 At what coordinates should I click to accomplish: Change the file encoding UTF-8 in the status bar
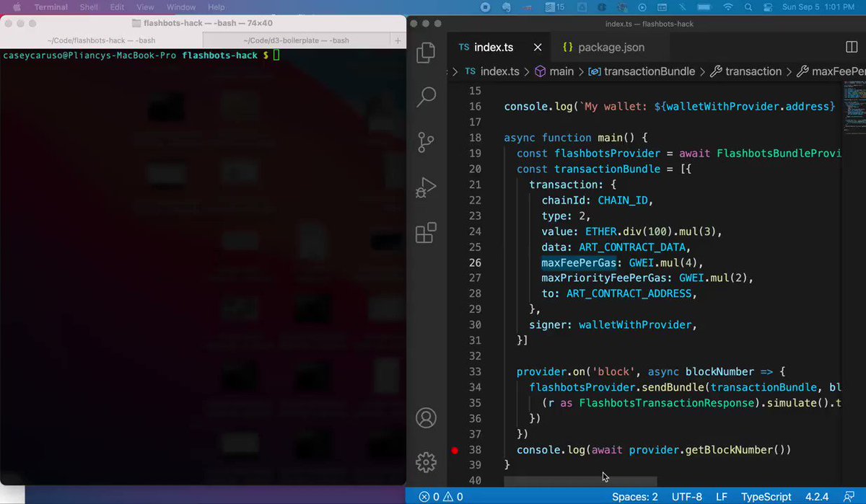pyautogui.click(x=686, y=497)
